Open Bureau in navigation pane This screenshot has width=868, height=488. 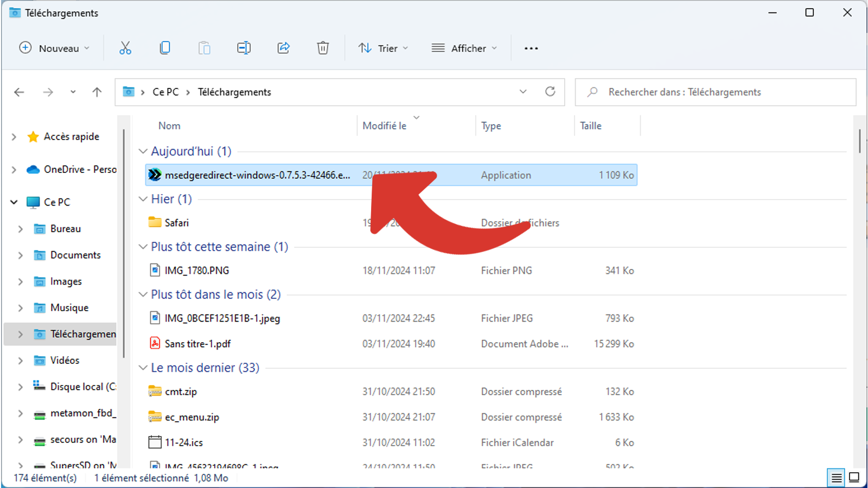[x=66, y=229]
